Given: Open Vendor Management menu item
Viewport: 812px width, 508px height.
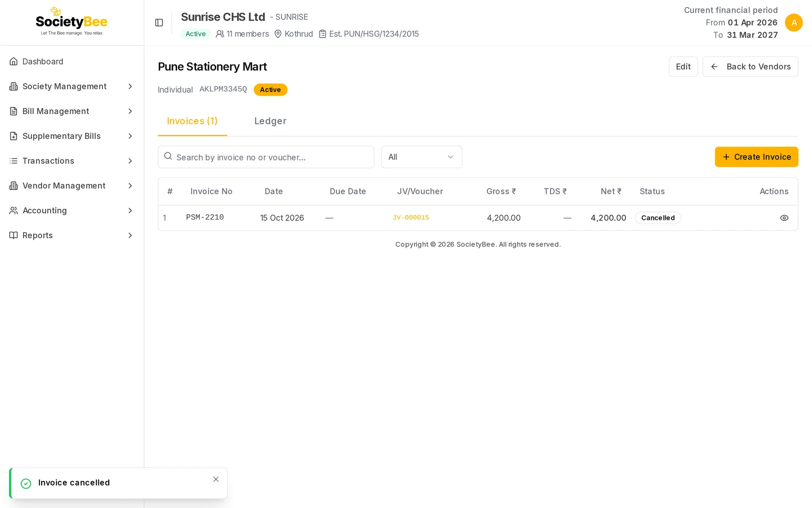Looking at the screenshot, I should (x=72, y=186).
